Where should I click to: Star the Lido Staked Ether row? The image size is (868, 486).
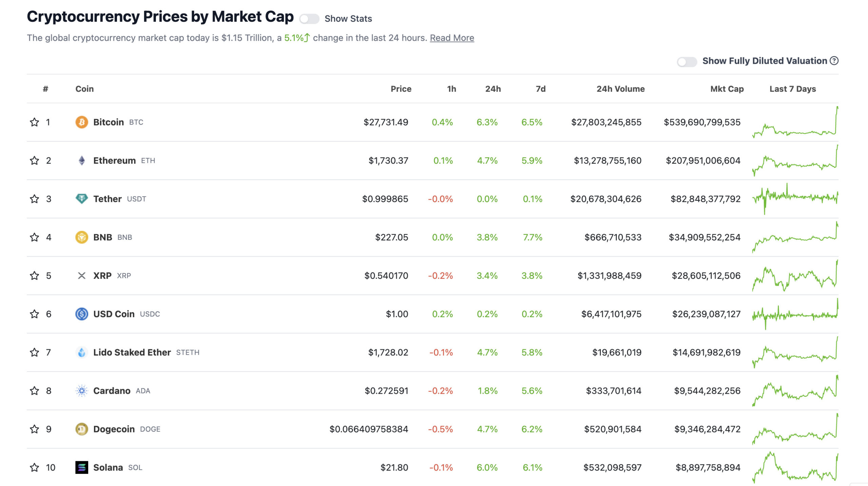coord(34,352)
